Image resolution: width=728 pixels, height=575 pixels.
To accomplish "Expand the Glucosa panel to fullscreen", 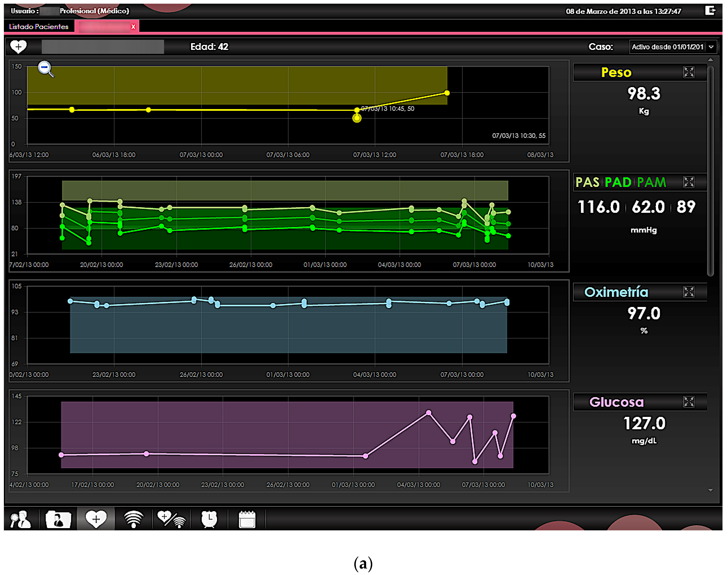I will 688,402.
